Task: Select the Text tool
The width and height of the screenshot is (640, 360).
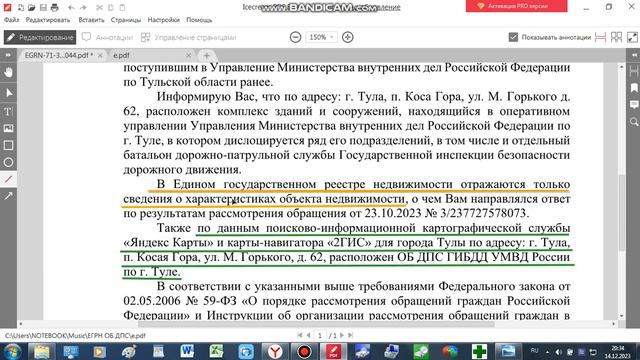Action: (x=8, y=111)
